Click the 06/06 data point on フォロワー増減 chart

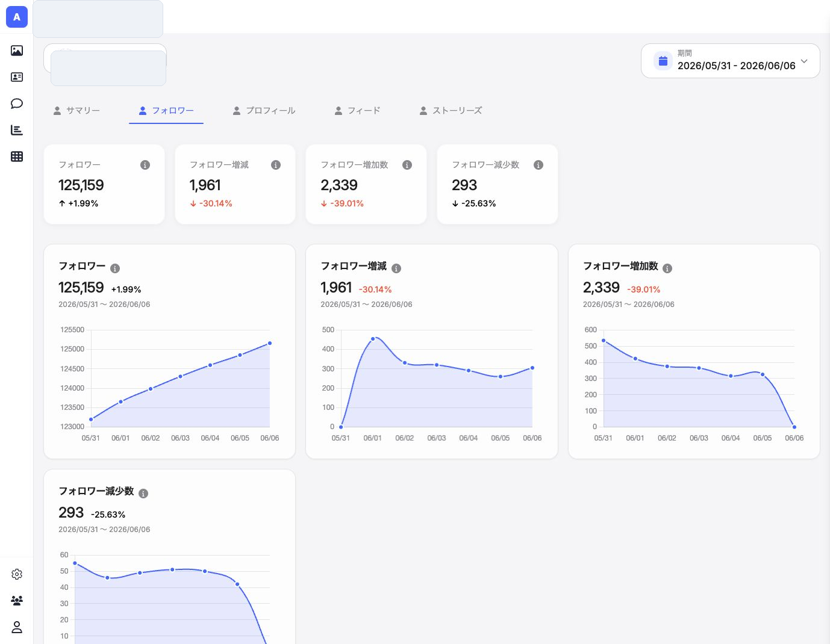(x=532, y=368)
